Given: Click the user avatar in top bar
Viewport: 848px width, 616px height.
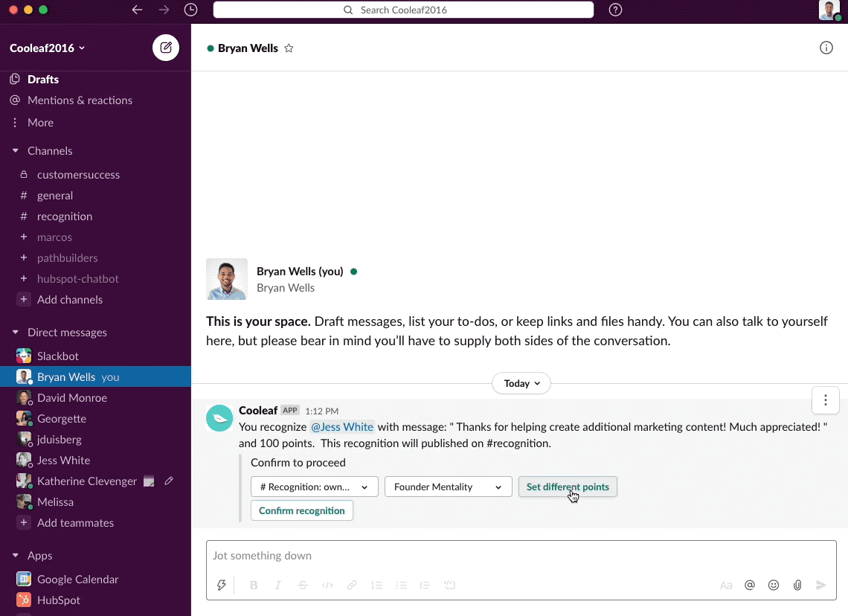Looking at the screenshot, I should (829, 10).
